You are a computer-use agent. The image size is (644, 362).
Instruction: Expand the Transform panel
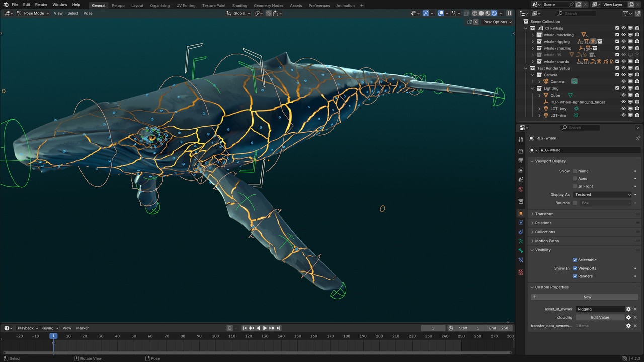(544, 214)
